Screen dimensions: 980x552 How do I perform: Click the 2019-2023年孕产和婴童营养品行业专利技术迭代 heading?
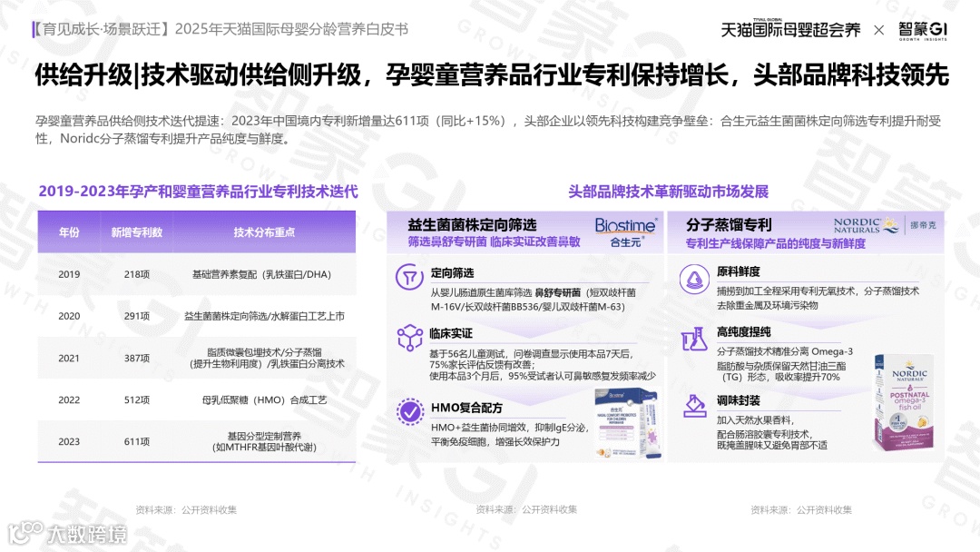[x=198, y=192]
